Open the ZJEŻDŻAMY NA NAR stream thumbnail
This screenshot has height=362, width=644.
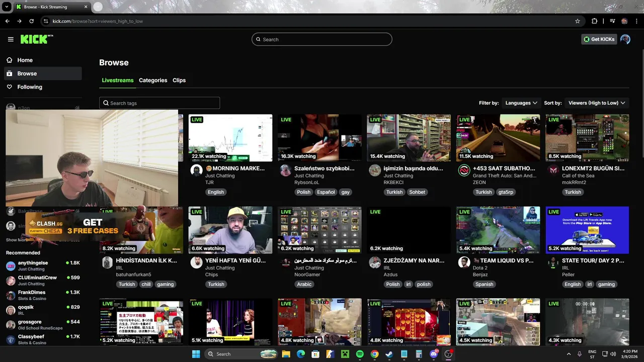(x=409, y=230)
